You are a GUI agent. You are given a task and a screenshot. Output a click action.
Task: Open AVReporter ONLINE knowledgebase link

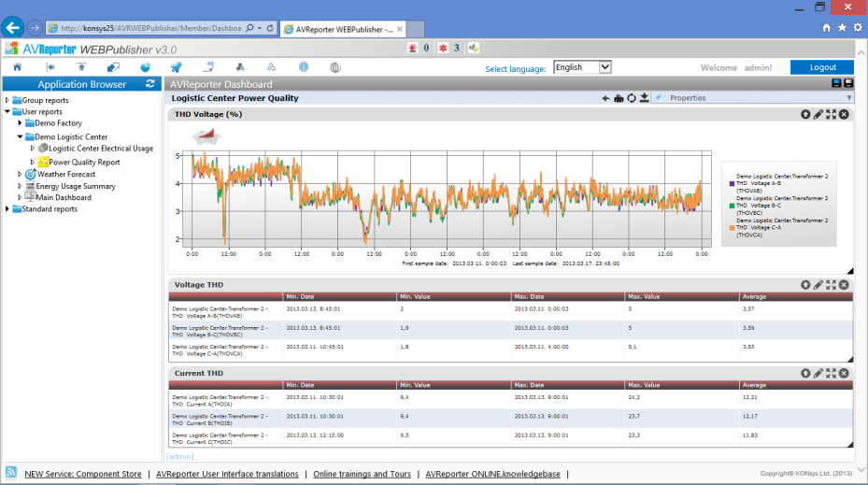coord(492,474)
